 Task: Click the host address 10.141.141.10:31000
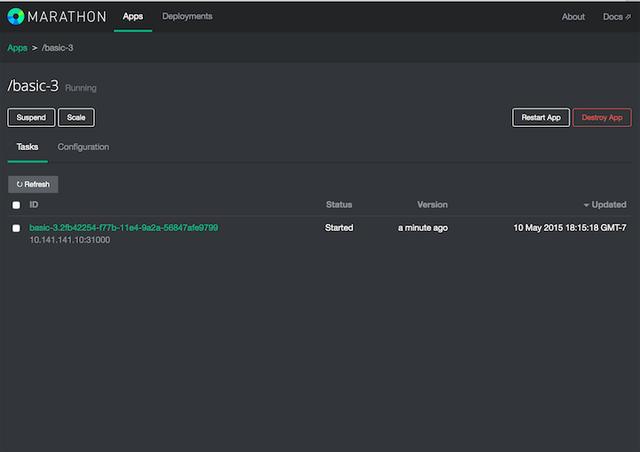tap(70, 240)
